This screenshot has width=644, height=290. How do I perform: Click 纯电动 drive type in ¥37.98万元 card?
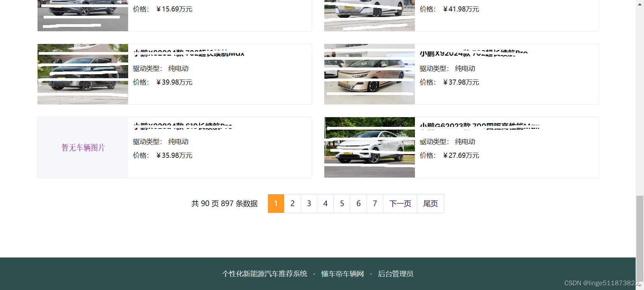[465, 68]
